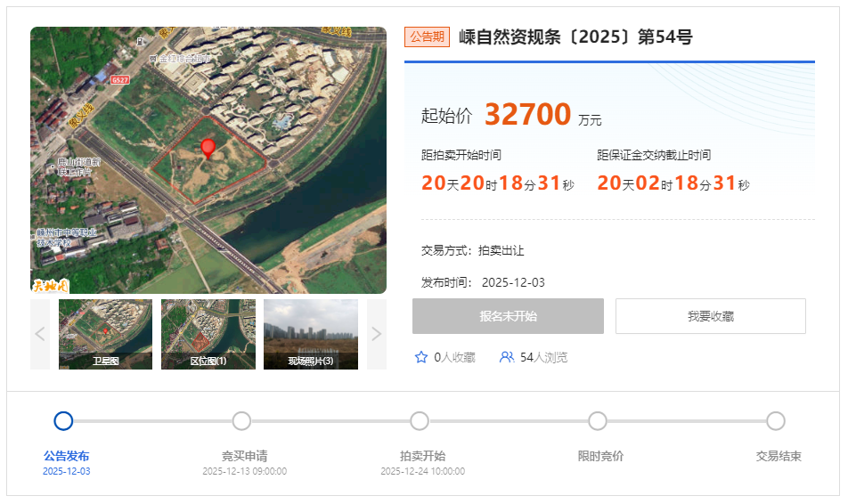The image size is (848, 504).
Task: Open the 现场照片(3) thumbnail
Action: point(311,334)
